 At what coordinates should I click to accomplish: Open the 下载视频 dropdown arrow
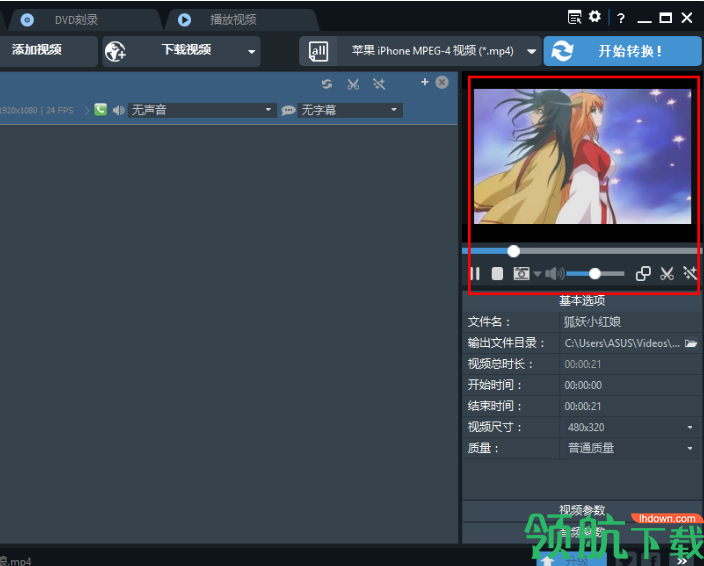click(251, 52)
